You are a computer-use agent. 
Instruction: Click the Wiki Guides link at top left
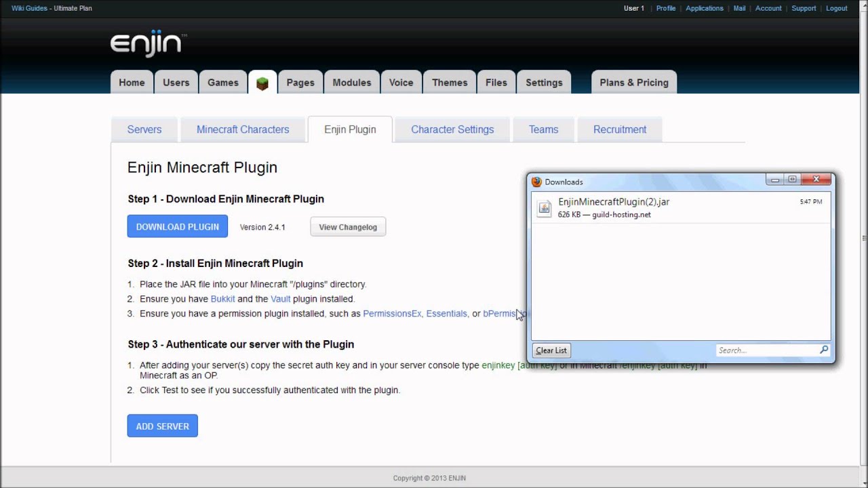click(29, 8)
